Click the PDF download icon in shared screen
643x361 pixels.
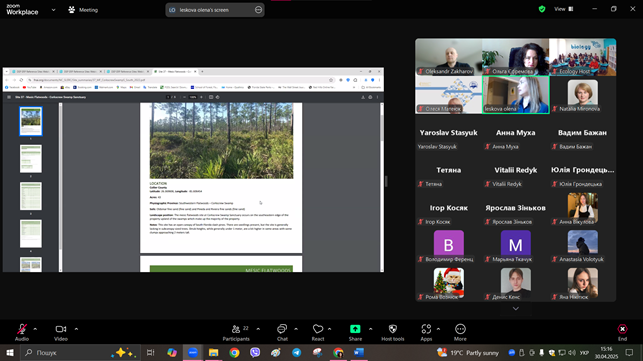[363, 97]
